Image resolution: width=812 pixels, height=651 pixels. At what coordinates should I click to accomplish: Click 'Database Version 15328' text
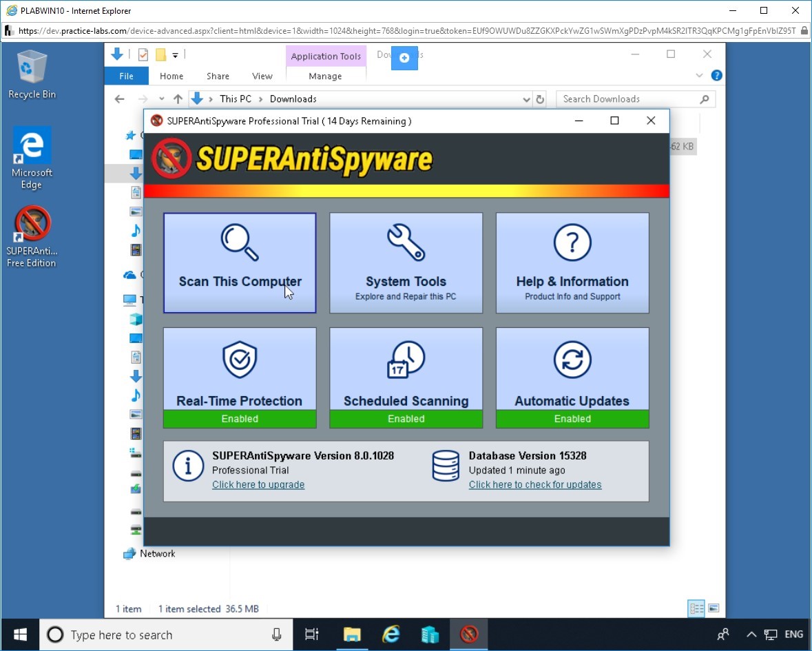tap(528, 456)
